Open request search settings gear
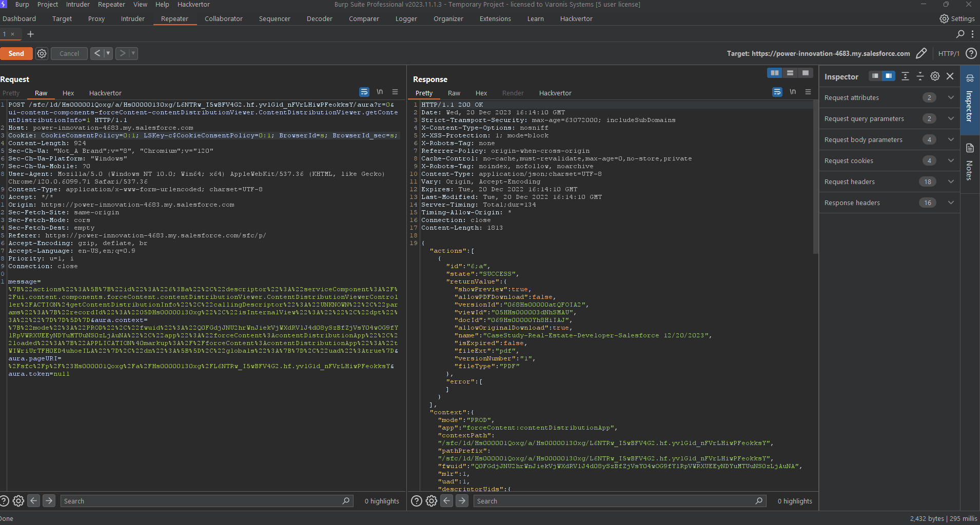980x525 pixels. tap(18, 501)
